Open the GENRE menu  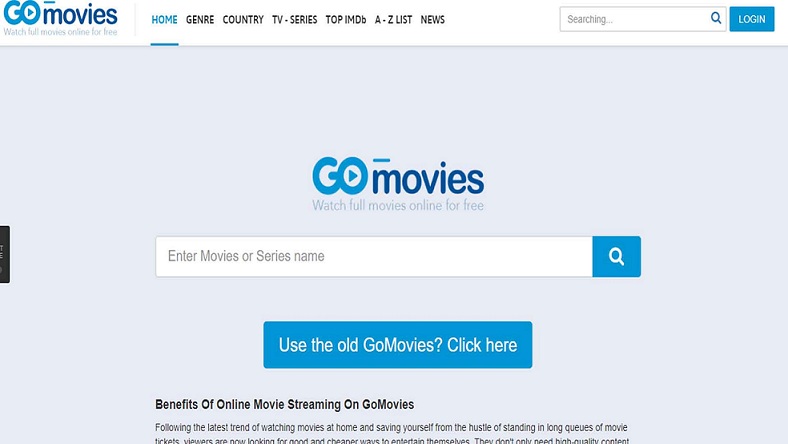coord(200,20)
